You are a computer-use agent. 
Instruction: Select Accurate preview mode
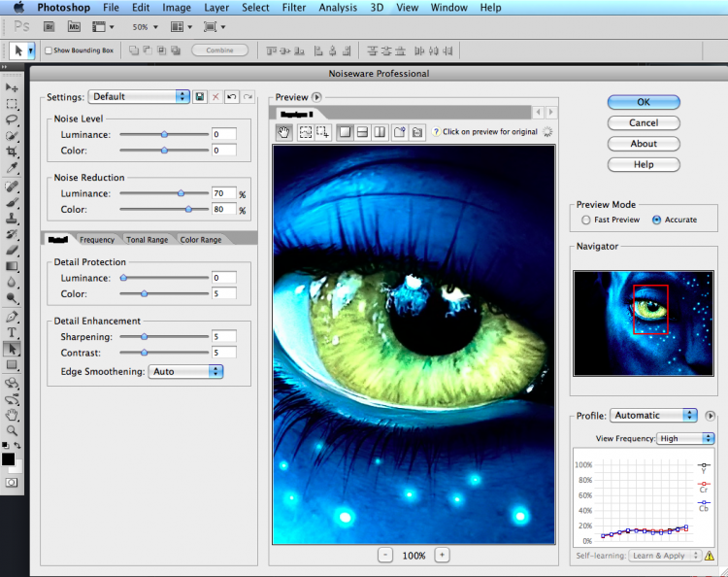tap(657, 220)
